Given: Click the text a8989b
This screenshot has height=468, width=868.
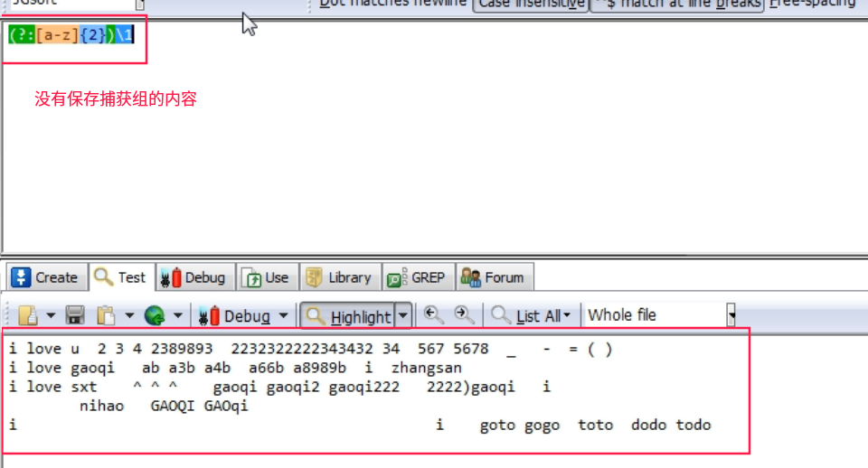Looking at the screenshot, I should (x=319, y=368).
